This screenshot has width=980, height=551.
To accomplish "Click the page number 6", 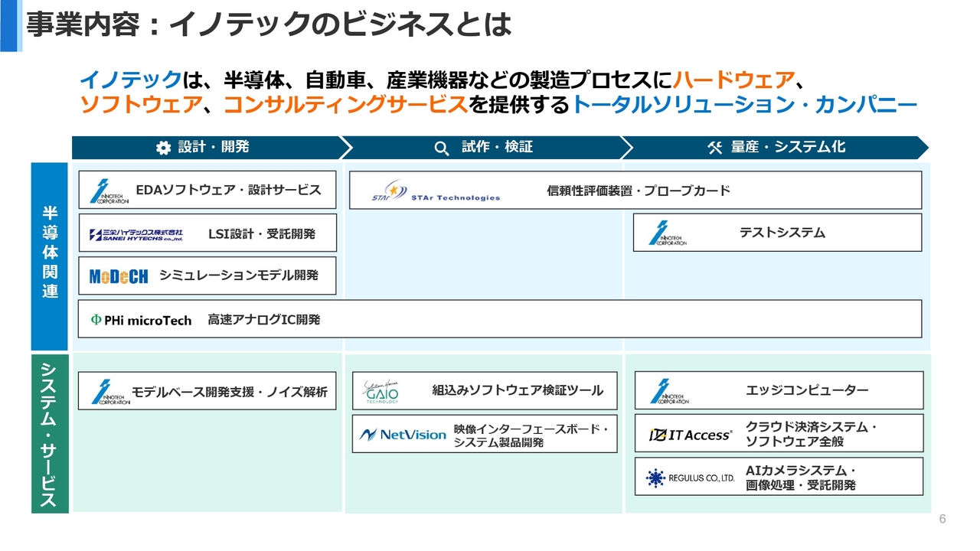I will (942, 520).
